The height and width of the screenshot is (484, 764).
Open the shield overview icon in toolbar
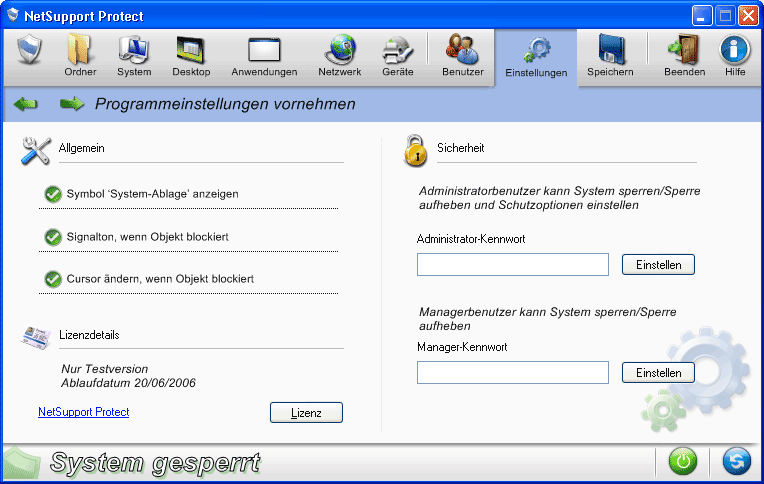(29, 50)
